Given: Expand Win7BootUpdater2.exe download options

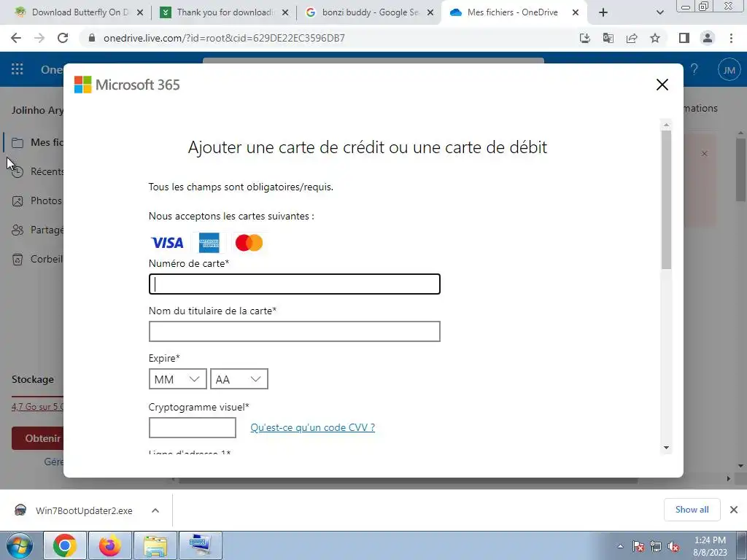Looking at the screenshot, I should coord(155,510).
